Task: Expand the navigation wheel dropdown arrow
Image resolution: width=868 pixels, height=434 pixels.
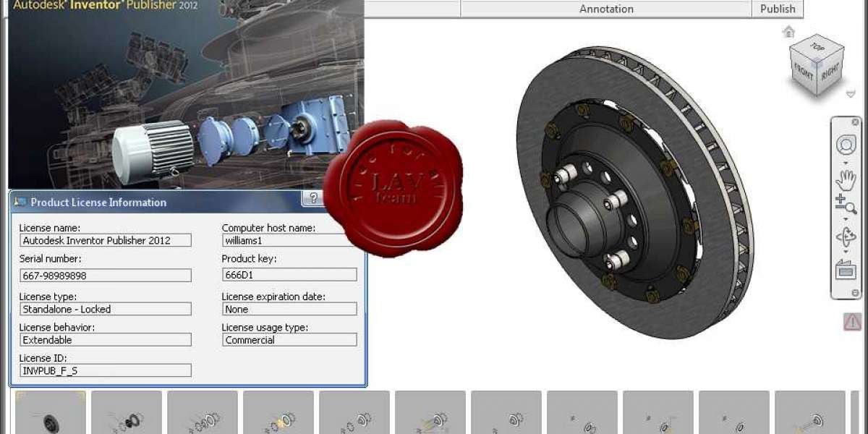Action: (x=846, y=161)
